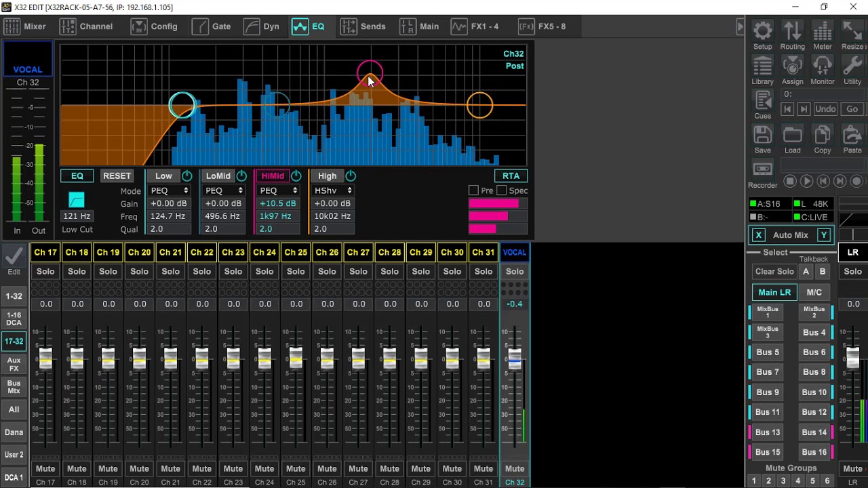Toggle Solo on Ch 25
Viewport: 868px width, 488px height.
(x=296, y=271)
